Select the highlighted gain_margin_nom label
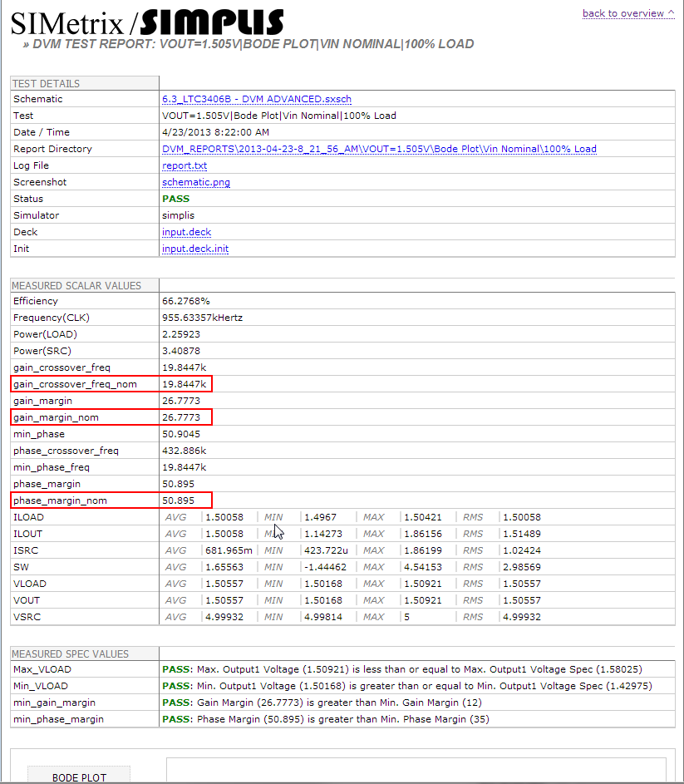This screenshot has width=684, height=784. click(x=56, y=417)
